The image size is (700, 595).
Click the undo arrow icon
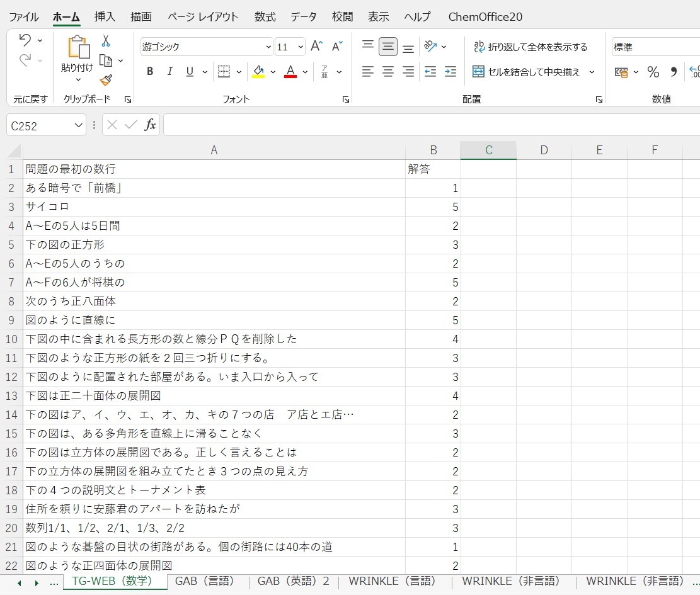tap(25, 40)
